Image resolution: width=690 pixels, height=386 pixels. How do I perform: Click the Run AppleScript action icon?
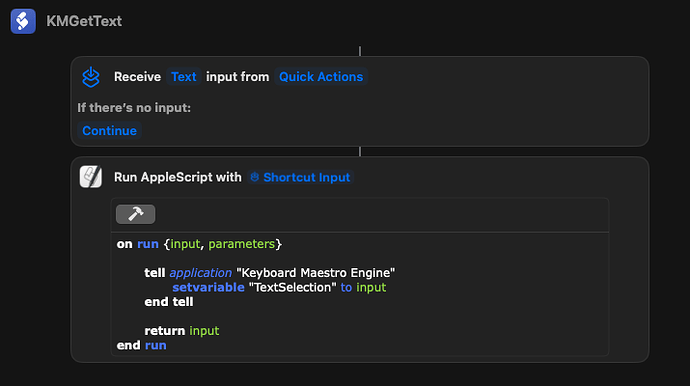pos(91,177)
